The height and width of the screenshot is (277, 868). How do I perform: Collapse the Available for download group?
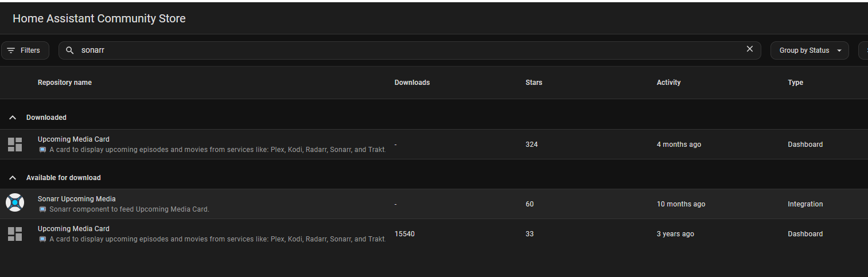click(x=13, y=178)
